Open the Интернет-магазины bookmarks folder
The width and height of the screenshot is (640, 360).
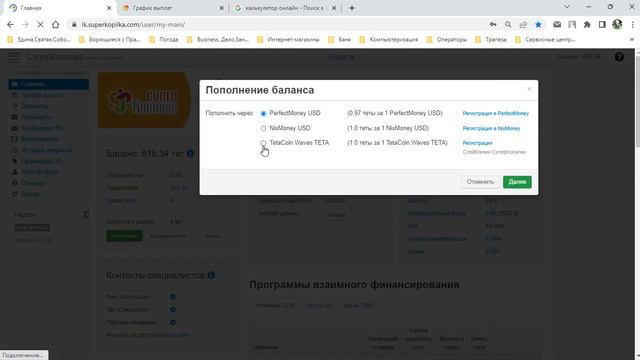288,40
